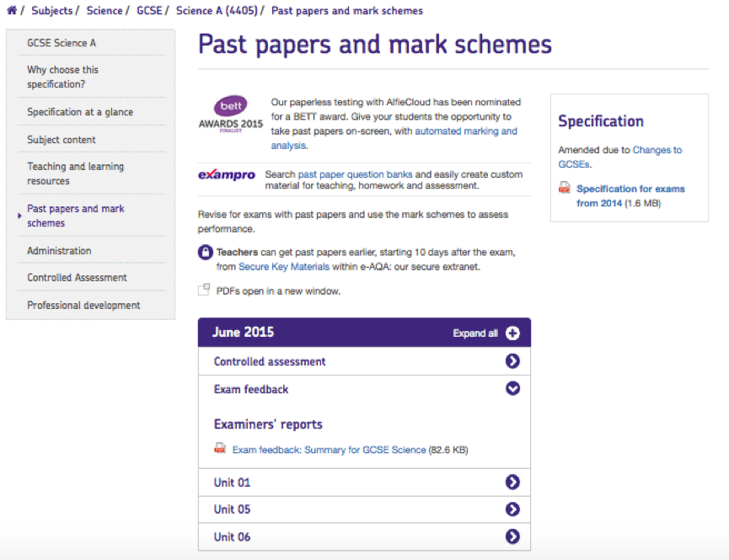Expand Unit 05 arrow icon

coord(512,509)
